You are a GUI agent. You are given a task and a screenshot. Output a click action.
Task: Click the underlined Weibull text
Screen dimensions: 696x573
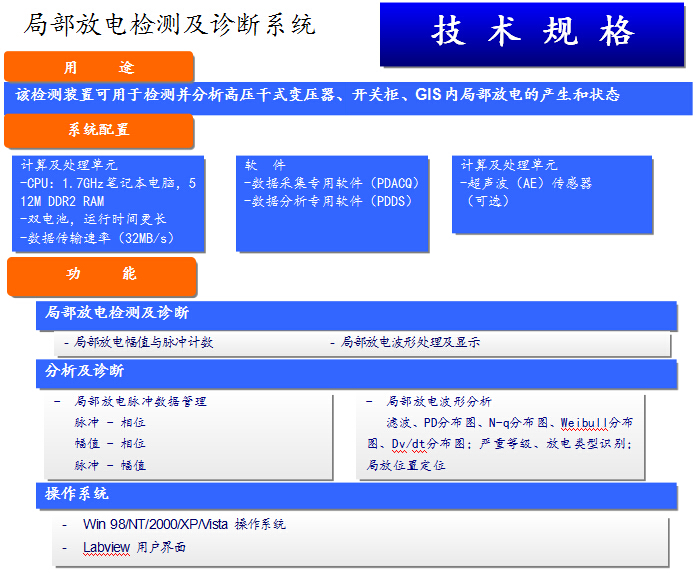point(584,423)
